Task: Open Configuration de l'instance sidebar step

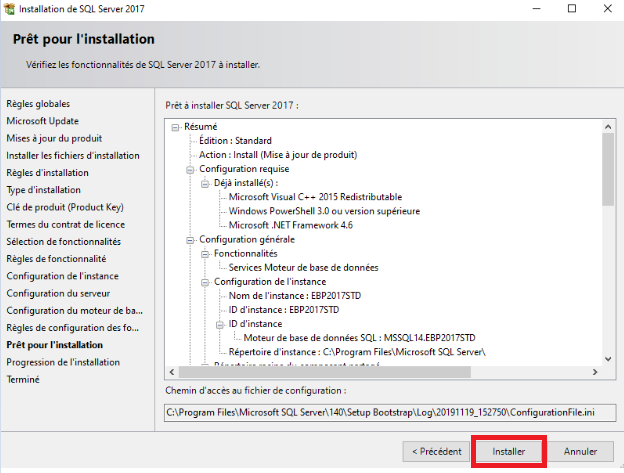Action: pyautogui.click(x=62, y=276)
